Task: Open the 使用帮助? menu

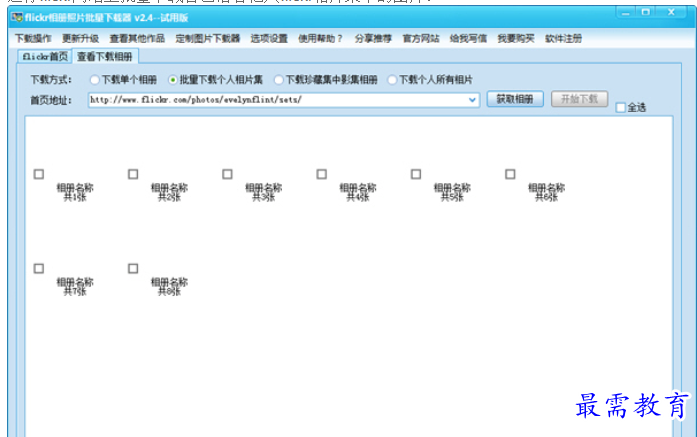Action: click(x=320, y=39)
